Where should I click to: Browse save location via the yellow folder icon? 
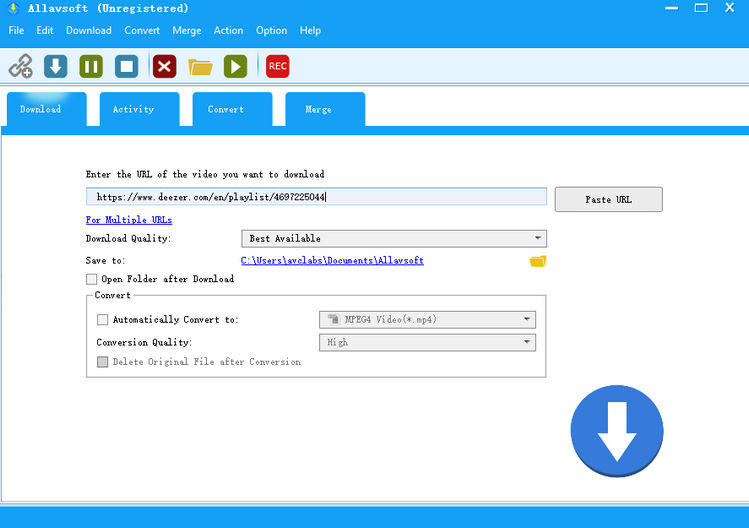[x=538, y=261]
